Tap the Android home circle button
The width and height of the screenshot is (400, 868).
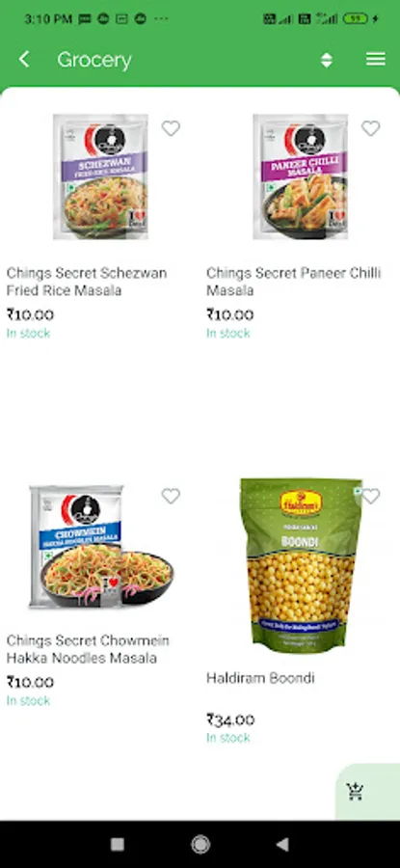tap(200, 844)
